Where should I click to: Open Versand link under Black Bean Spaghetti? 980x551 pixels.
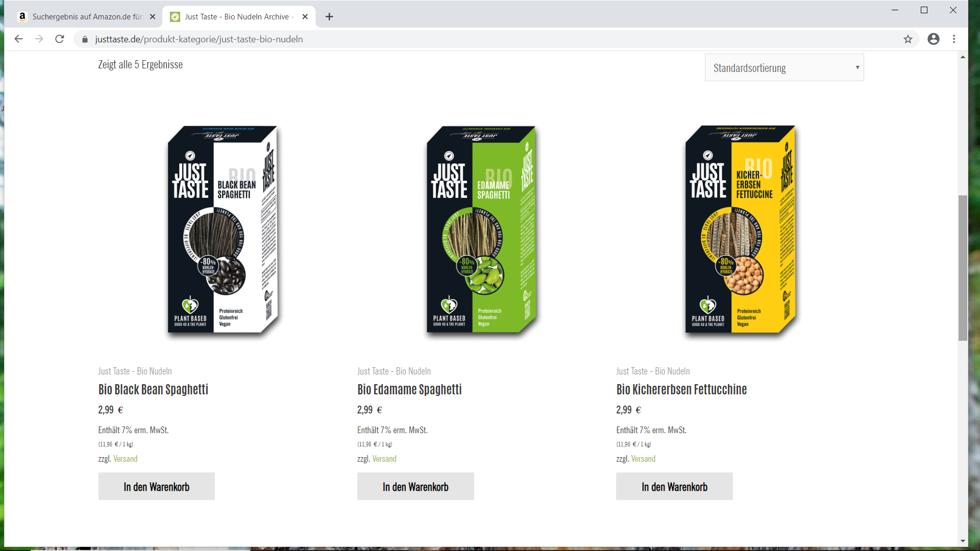[125, 459]
